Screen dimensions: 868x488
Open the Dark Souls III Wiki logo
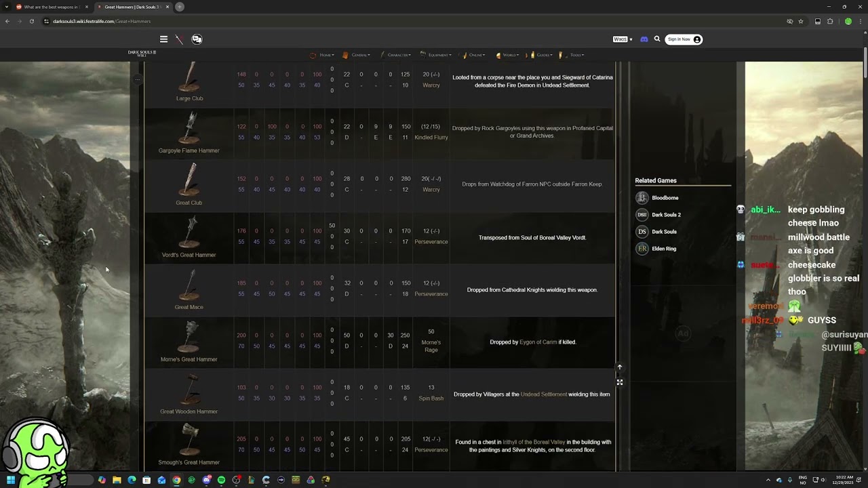click(x=142, y=54)
